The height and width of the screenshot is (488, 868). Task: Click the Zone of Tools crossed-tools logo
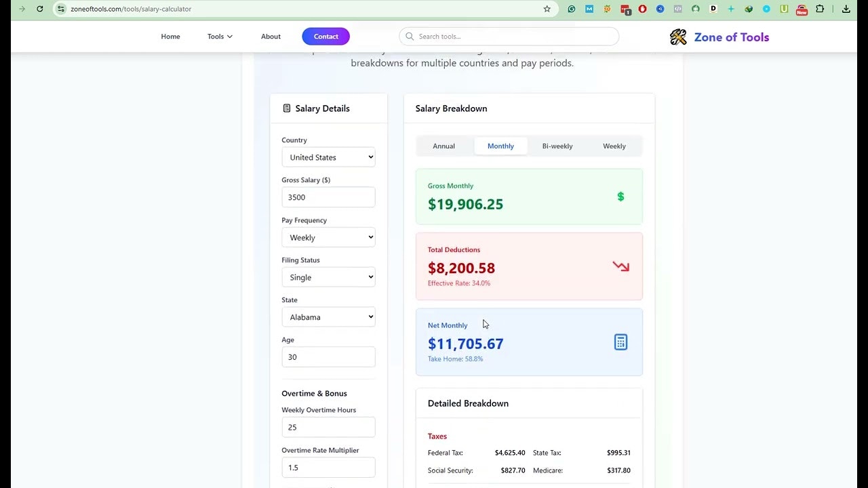[x=677, y=37]
